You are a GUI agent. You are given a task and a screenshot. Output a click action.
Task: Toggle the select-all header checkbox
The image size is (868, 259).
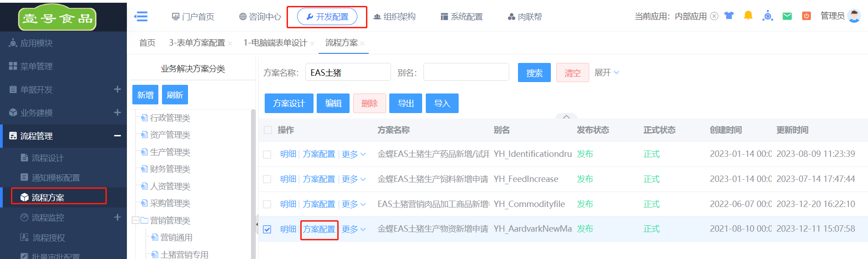coord(268,130)
